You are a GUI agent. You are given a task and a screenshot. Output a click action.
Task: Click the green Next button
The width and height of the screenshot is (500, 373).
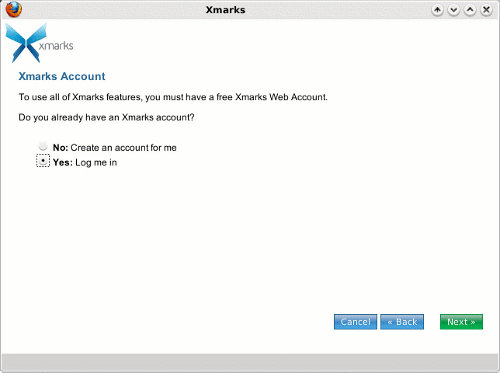click(x=461, y=322)
